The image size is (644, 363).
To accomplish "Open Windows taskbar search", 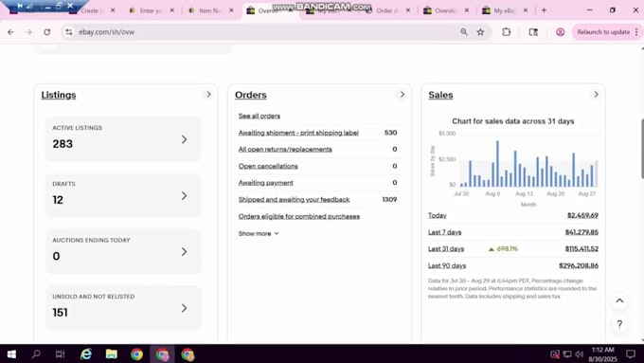I will 36,354.
